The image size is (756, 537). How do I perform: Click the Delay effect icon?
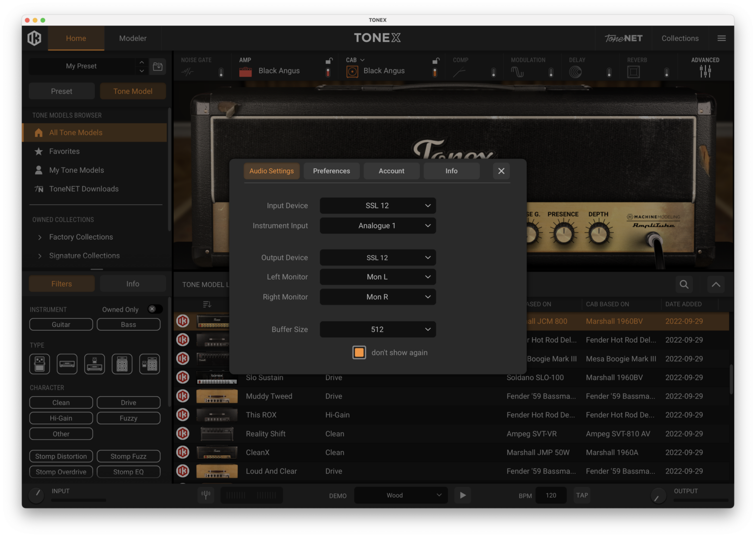tap(575, 71)
